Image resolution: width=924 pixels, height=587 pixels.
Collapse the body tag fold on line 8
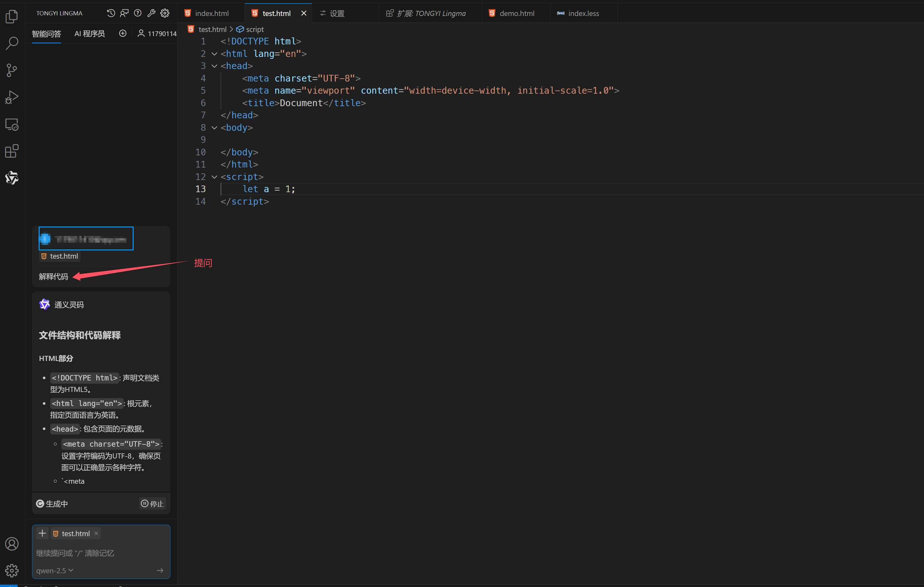click(215, 128)
